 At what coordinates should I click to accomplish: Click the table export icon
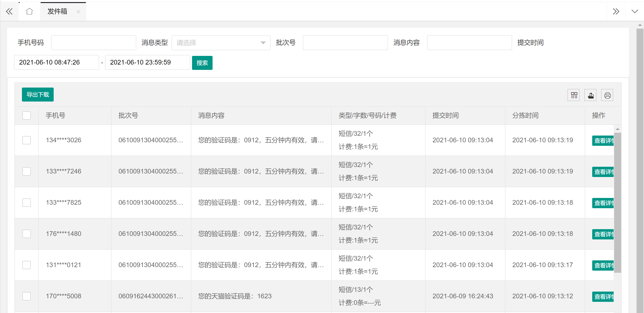(x=591, y=95)
